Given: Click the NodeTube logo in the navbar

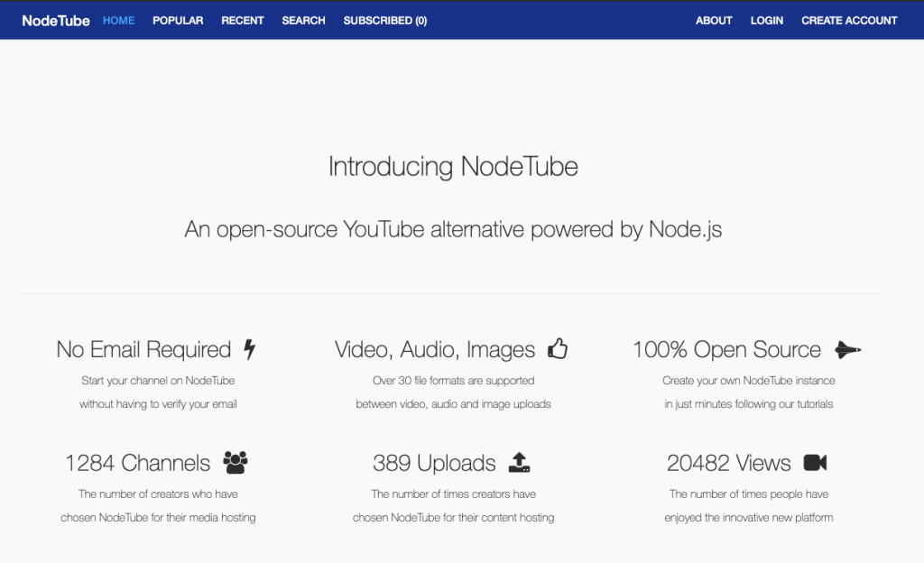Looking at the screenshot, I should pos(56,20).
